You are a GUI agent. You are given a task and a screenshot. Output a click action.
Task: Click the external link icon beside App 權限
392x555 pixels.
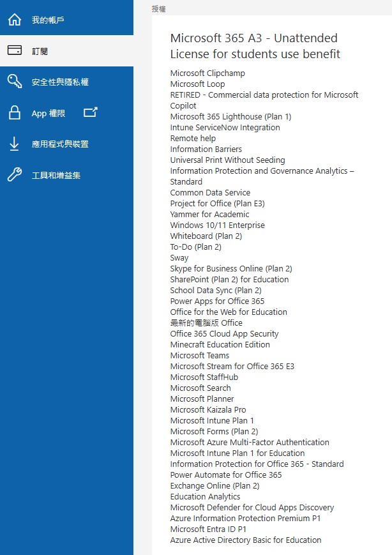coord(91,112)
